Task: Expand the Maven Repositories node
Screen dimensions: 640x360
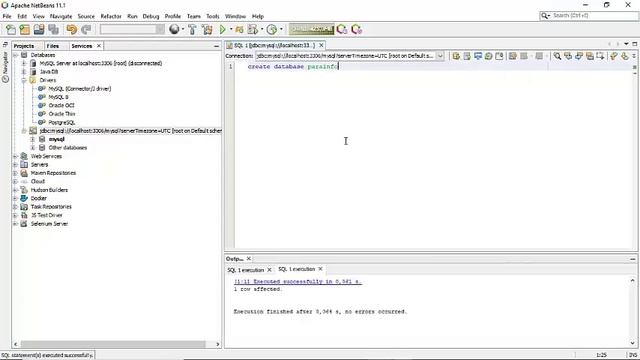Action: pyautogui.click(x=16, y=173)
